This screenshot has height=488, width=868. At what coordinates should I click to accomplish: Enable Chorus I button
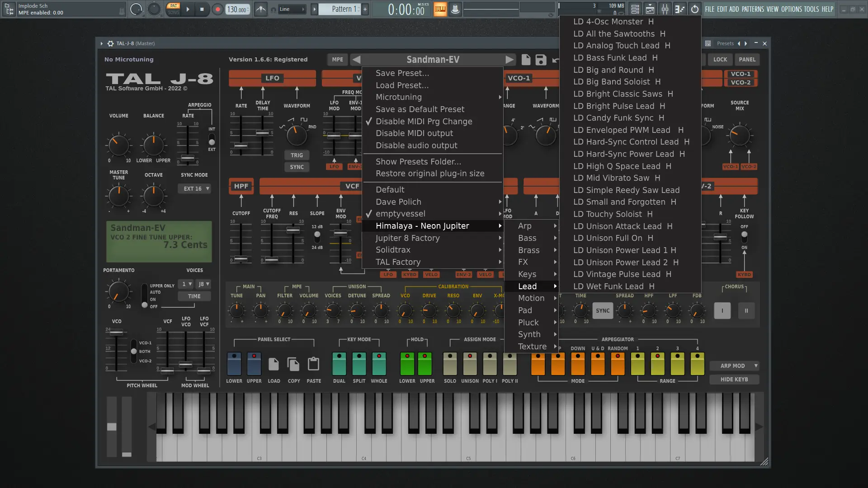pyautogui.click(x=722, y=311)
